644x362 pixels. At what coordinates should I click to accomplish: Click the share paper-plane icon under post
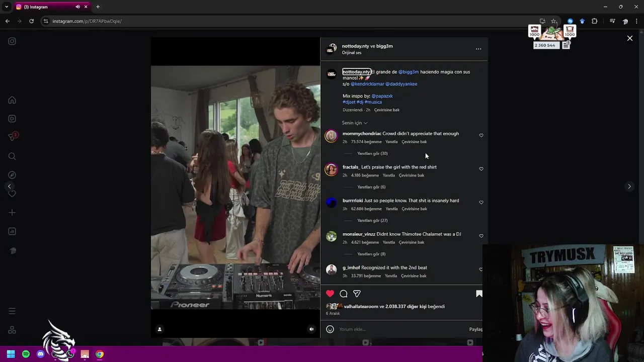click(x=357, y=294)
